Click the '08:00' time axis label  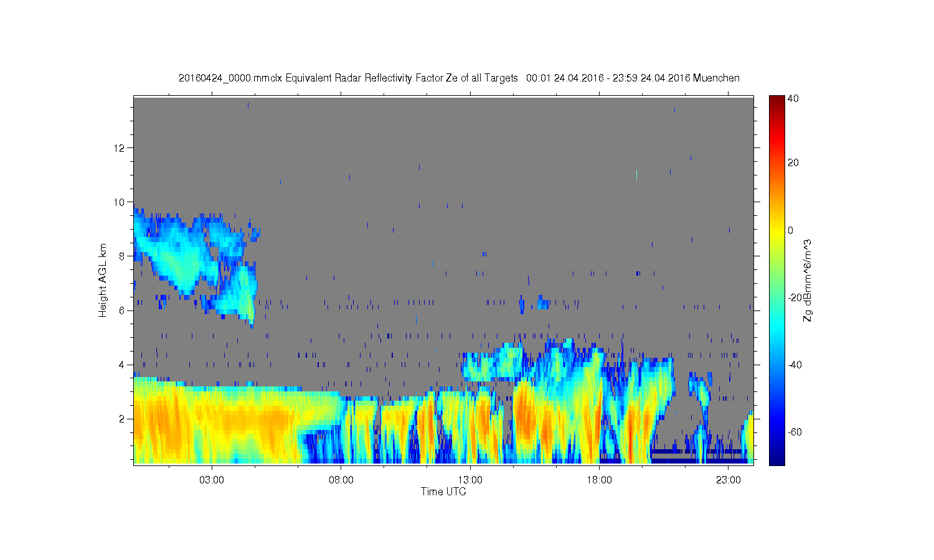(x=341, y=480)
